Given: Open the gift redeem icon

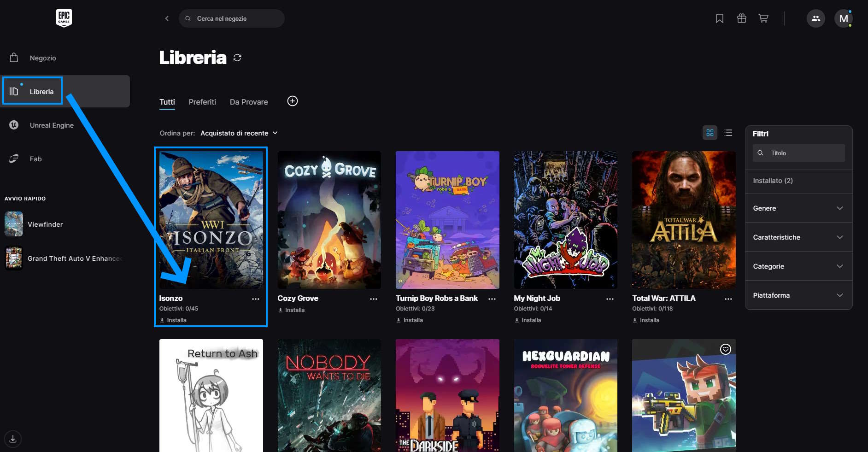Looking at the screenshot, I should 741,18.
